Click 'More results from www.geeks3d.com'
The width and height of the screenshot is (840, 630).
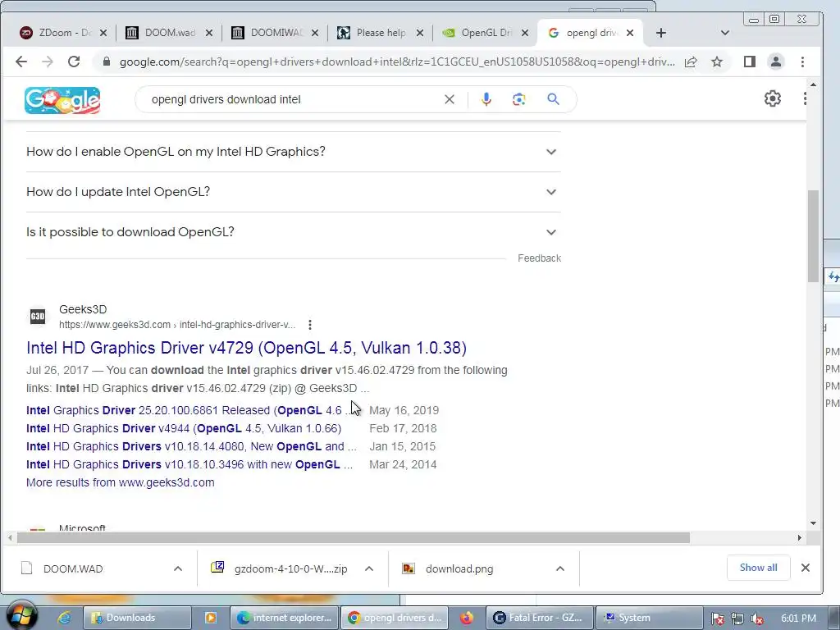[x=121, y=482]
